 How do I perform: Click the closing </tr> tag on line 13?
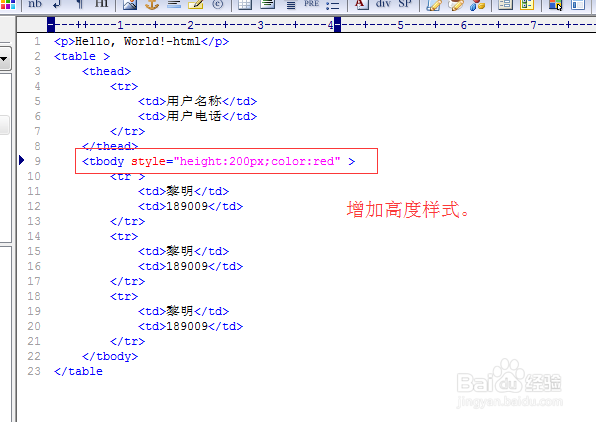click(x=127, y=221)
